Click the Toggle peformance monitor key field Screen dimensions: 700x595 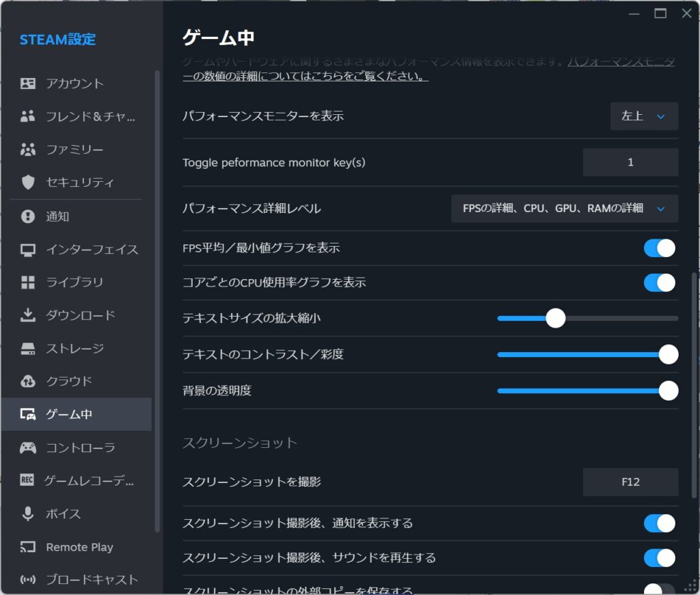pyautogui.click(x=630, y=162)
